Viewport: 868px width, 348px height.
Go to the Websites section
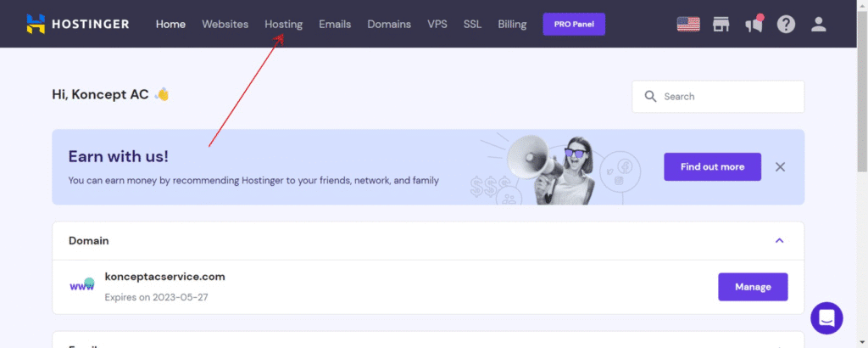point(225,25)
